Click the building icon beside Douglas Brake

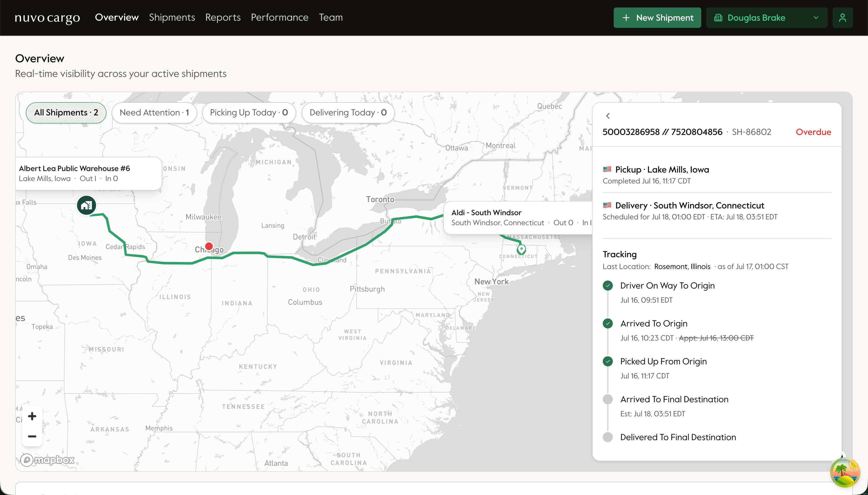(x=718, y=18)
